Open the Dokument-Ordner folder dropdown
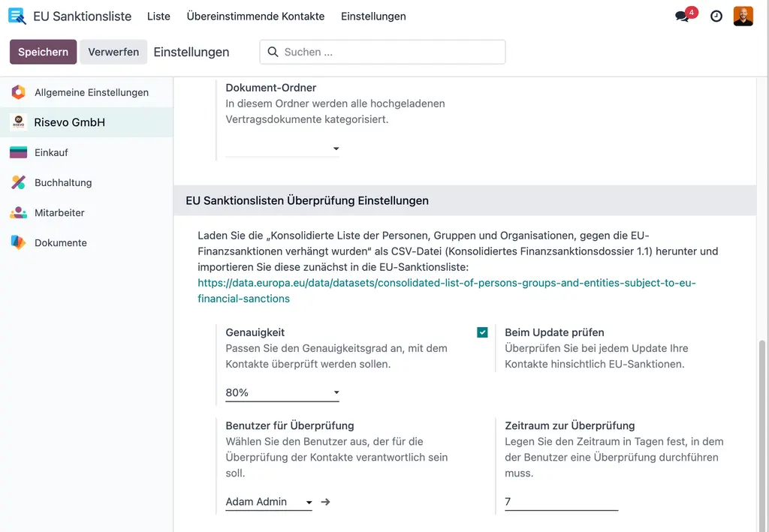The image size is (769, 532). (282, 149)
